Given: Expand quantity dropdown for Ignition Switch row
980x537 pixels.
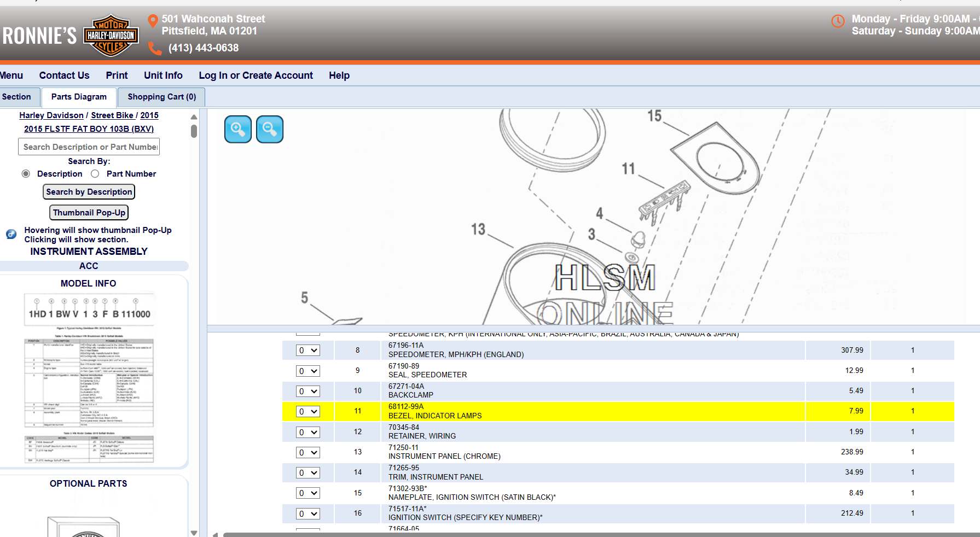Looking at the screenshot, I should [308, 514].
